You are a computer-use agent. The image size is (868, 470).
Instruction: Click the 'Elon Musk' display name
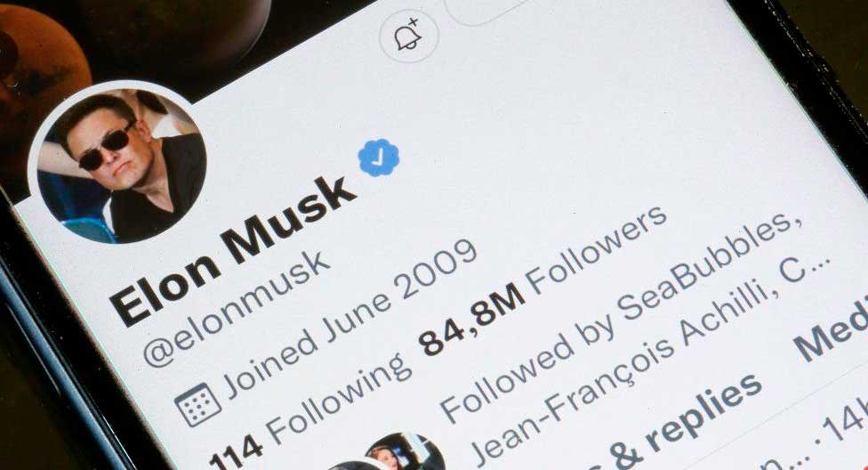coord(231,249)
